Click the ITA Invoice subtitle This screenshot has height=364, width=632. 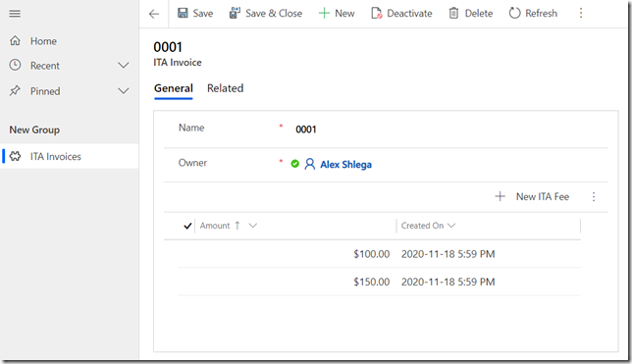[178, 63]
